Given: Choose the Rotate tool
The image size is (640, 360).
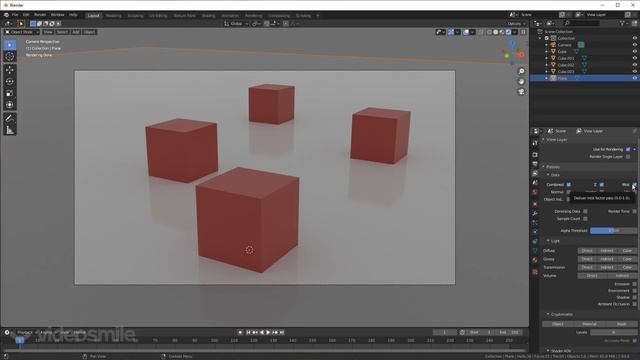Looking at the screenshot, I should [10, 81].
